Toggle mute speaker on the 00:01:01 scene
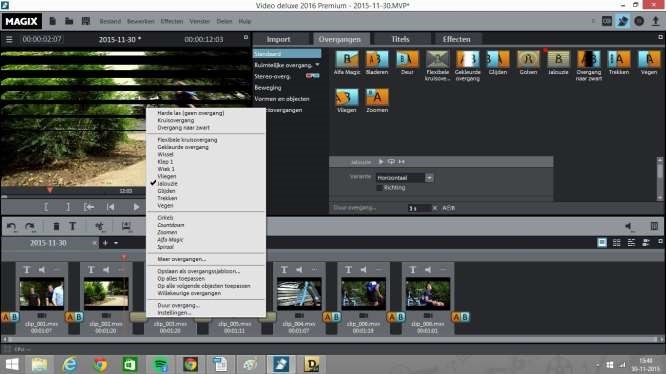Screen dimensions: 666x374 click(x=428, y=270)
